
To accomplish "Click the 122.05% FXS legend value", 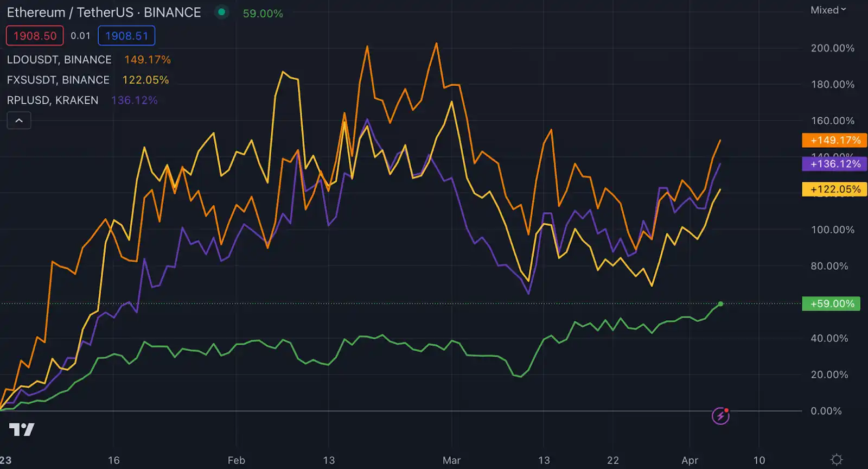I will [145, 80].
